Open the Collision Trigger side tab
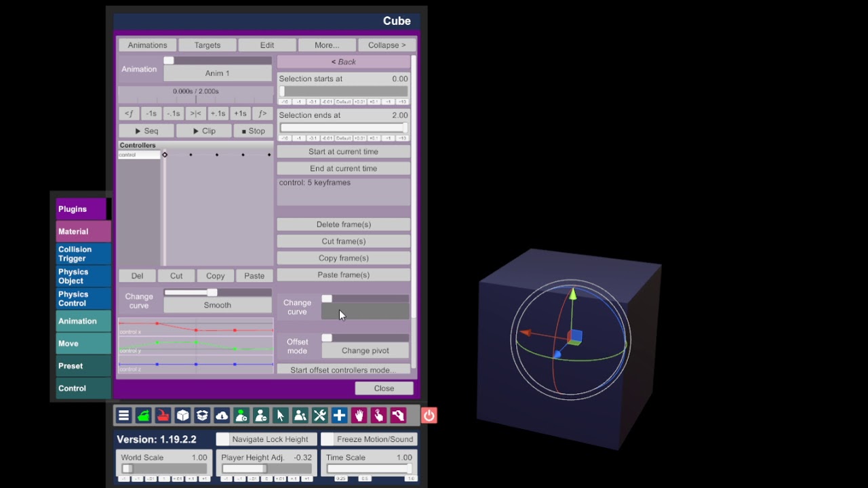 pyautogui.click(x=83, y=253)
